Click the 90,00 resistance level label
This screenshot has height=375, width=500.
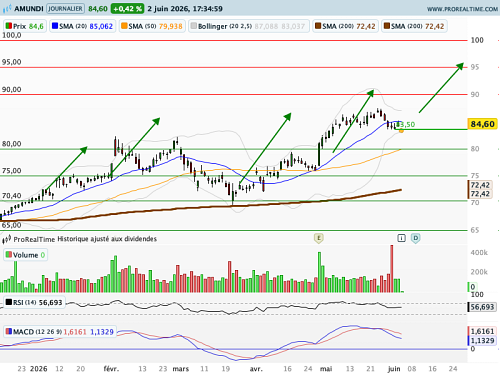[x=12, y=89]
